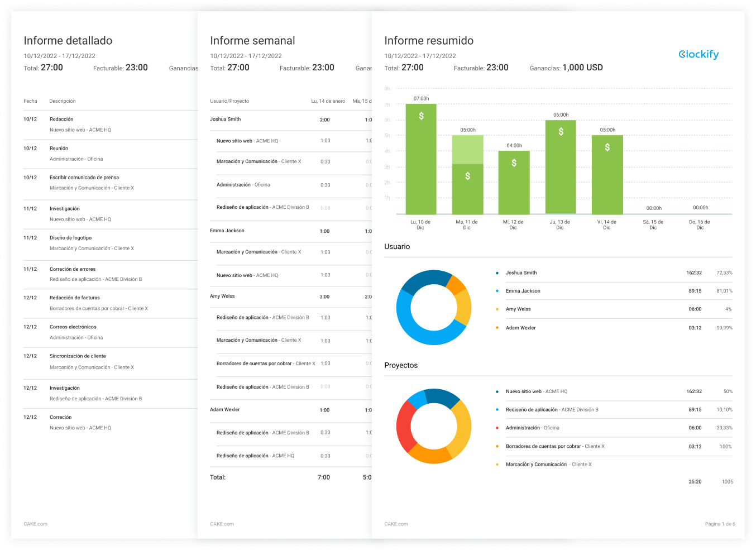
Task: Click the 'Sá, 15 de Dic' axis label
Action: tap(653, 224)
